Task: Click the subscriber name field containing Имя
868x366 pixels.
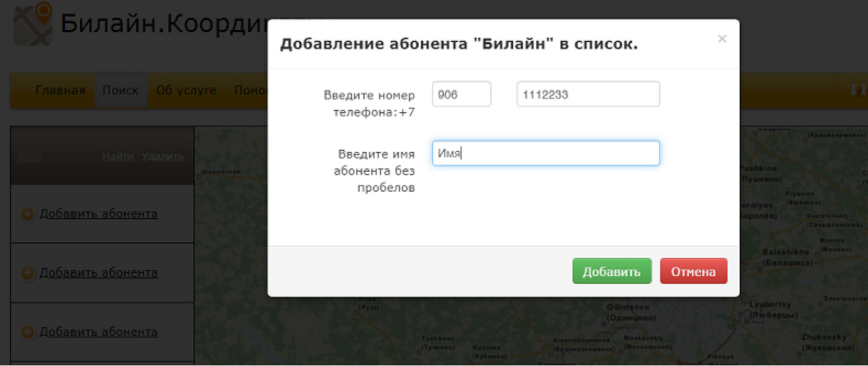Action: 546,153
